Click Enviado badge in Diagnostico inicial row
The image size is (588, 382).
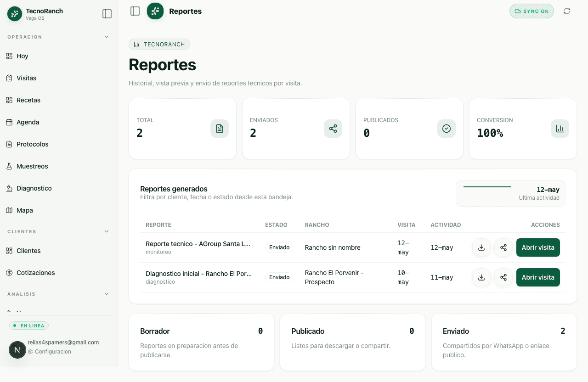(x=279, y=277)
